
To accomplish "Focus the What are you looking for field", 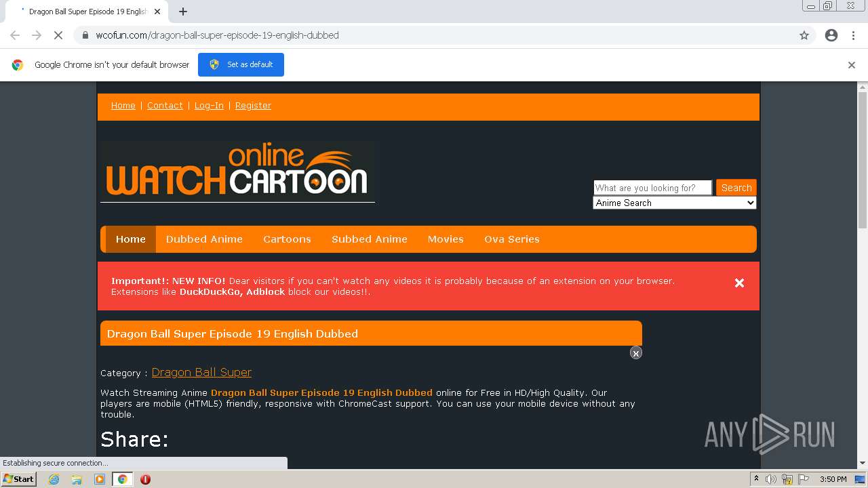I will 652,188.
